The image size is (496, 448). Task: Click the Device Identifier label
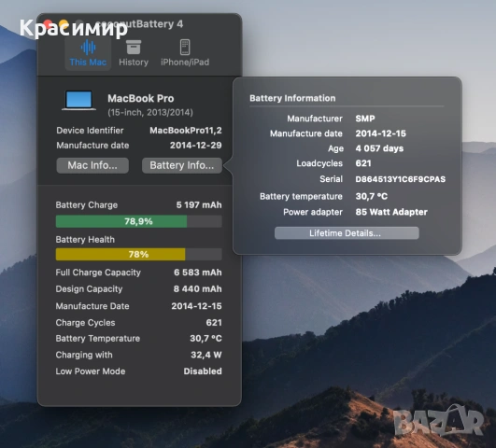(90, 131)
